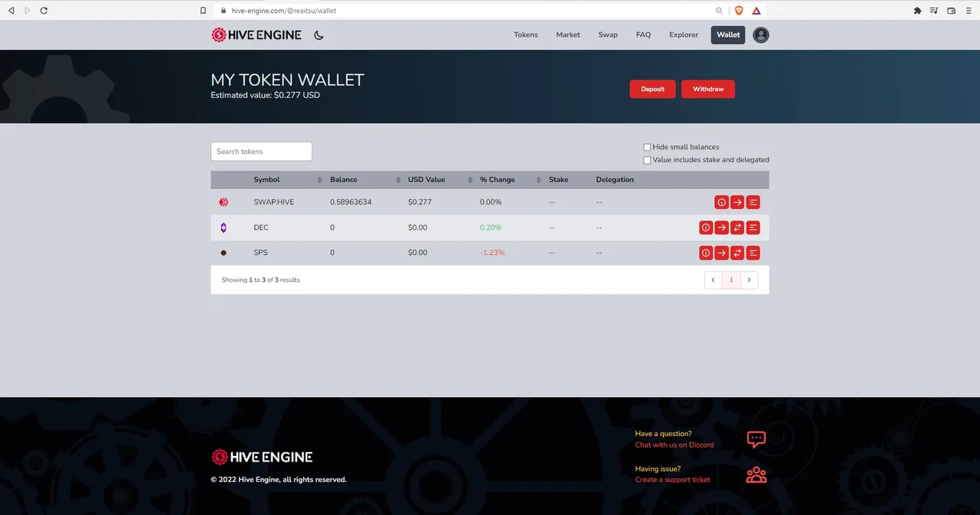The width and height of the screenshot is (980, 515).
Task: Enable Hide small balances
Action: [x=647, y=147]
